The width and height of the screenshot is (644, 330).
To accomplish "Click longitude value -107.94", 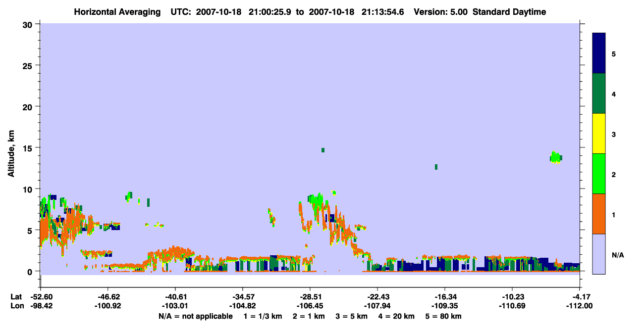I will 377,306.
